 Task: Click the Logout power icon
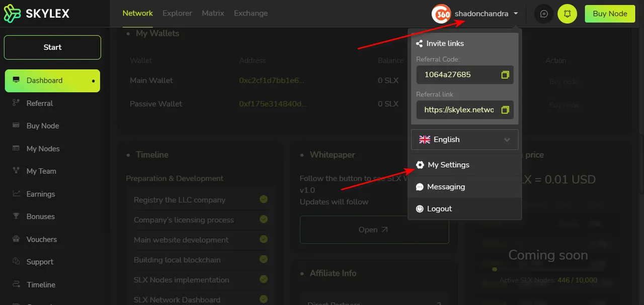420,209
